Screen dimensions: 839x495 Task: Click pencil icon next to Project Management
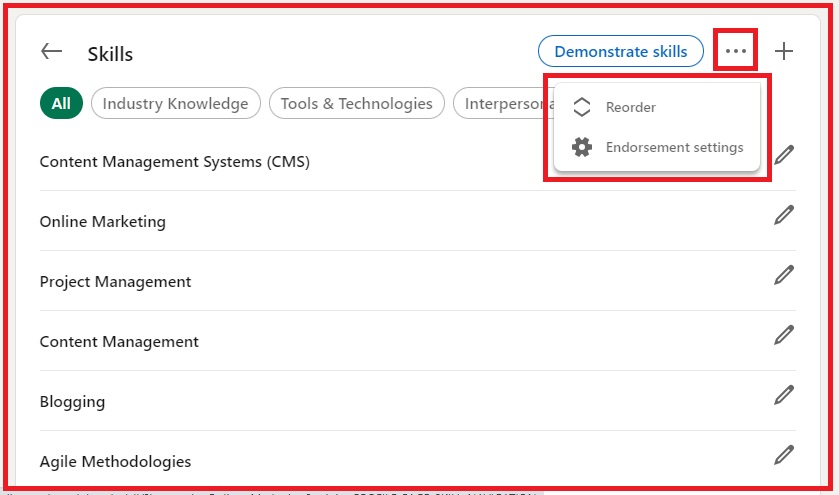tap(784, 274)
